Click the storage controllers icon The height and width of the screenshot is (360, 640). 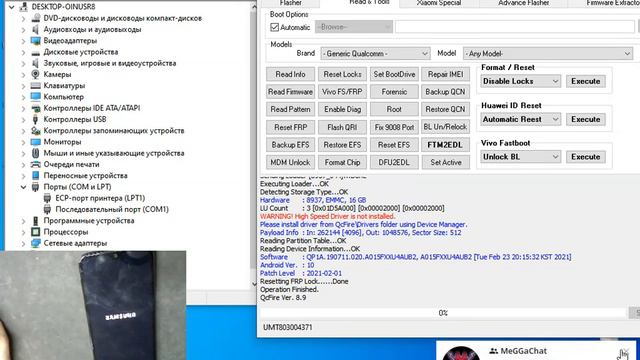36,131
